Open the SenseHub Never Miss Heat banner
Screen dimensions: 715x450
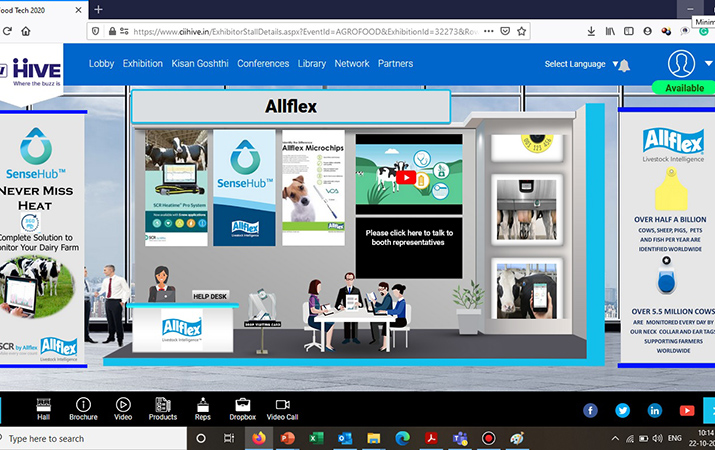click(41, 238)
